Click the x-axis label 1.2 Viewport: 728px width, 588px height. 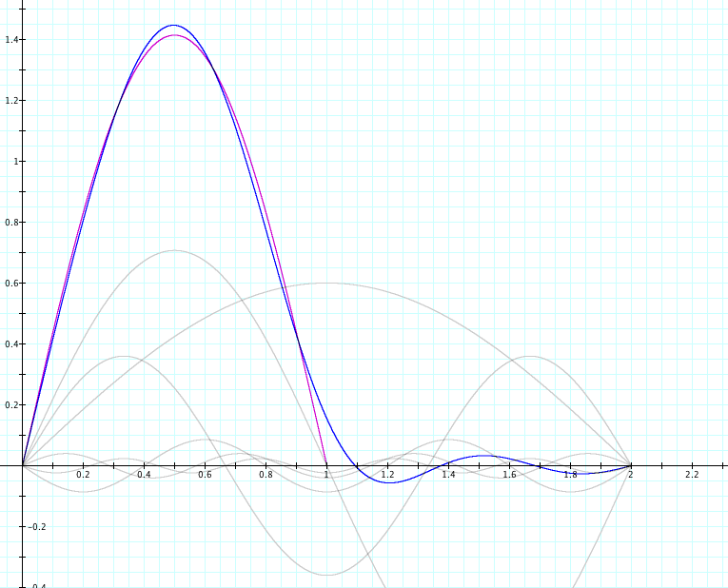coord(387,474)
